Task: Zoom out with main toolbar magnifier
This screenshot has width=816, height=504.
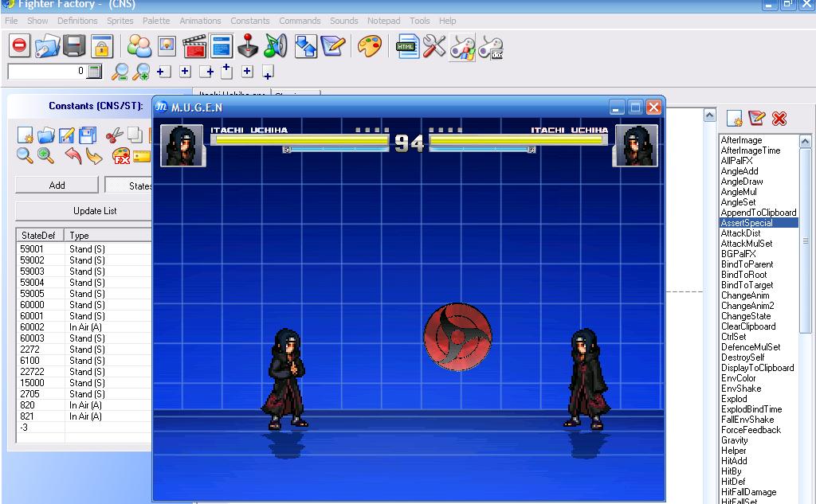Action: click(x=120, y=72)
